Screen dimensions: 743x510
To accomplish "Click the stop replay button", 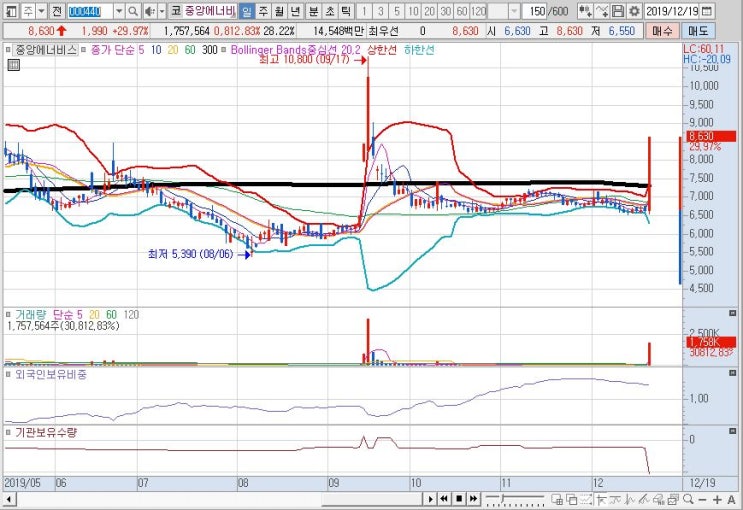I will [x=459, y=499].
